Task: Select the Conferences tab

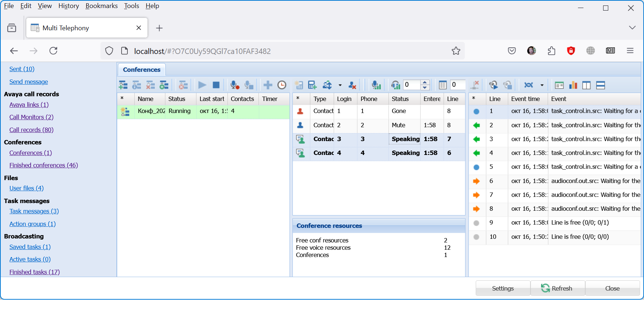Action: point(142,70)
